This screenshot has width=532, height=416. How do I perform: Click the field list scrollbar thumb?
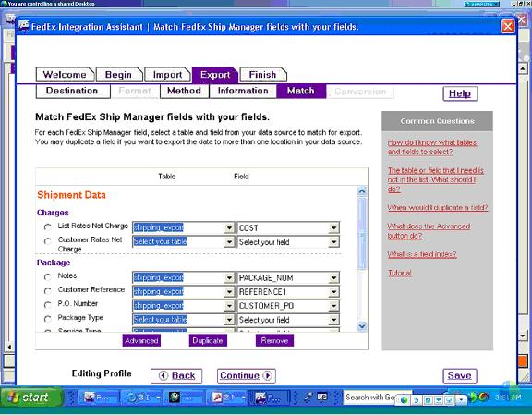click(362, 234)
